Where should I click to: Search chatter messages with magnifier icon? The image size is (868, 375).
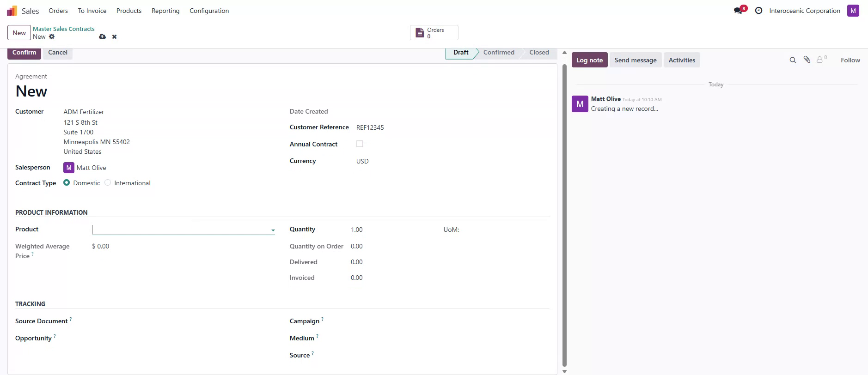click(793, 60)
